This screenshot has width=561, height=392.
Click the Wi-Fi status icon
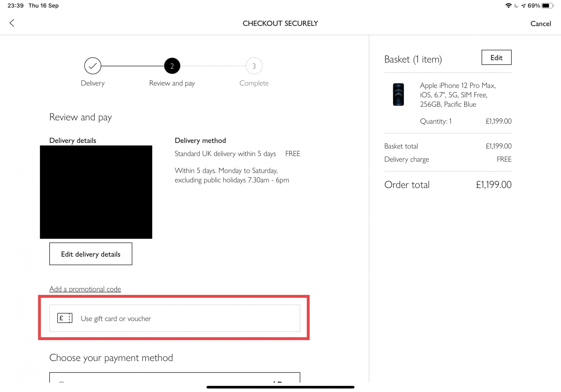pyautogui.click(x=508, y=6)
